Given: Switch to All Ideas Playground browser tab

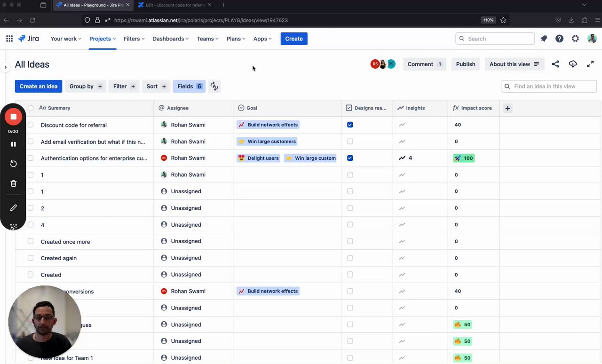Looking at the screenshot, I should pos(93,5).
